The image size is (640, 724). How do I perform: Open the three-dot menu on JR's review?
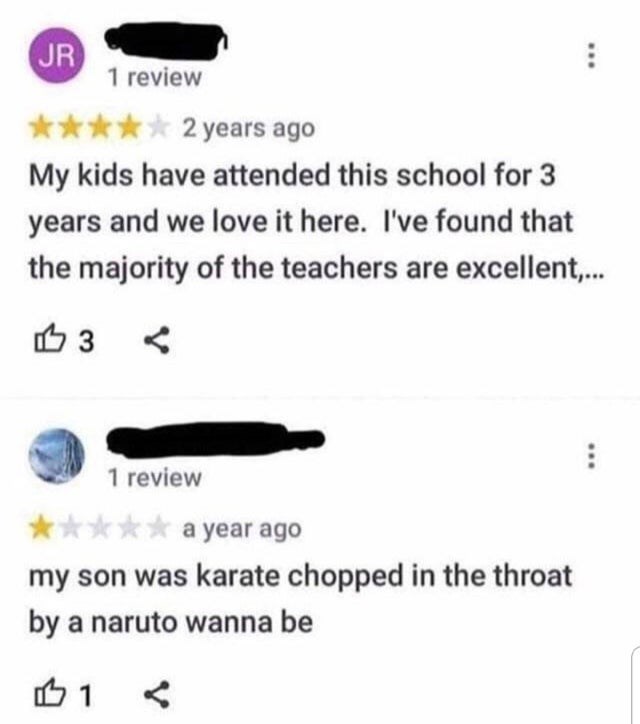pos(591,56)
